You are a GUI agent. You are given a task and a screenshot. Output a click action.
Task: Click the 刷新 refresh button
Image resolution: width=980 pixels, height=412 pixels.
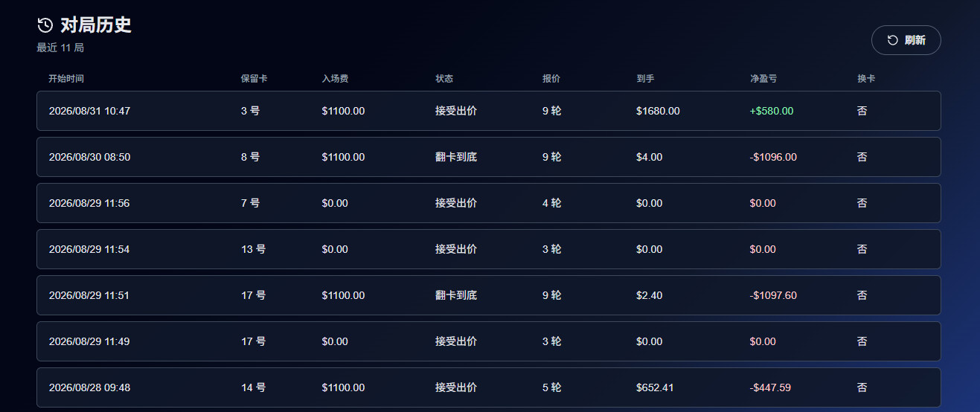click(906, 40)
